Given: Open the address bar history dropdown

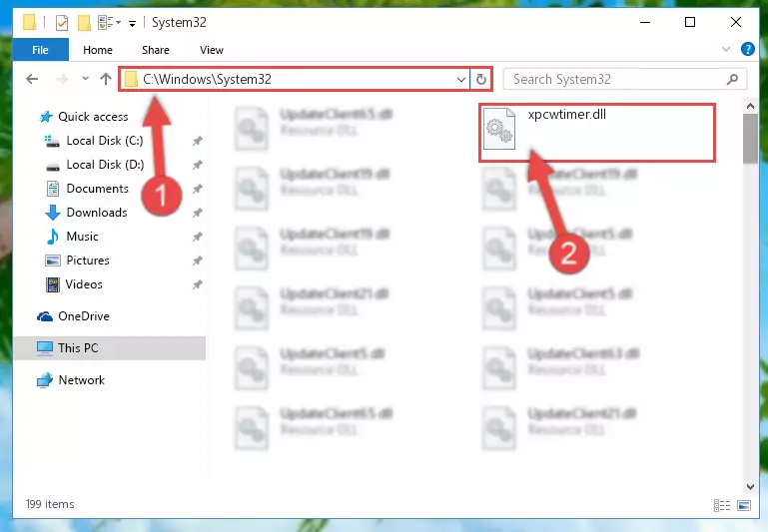Looking at the screenshot, I should pos(460,79).
